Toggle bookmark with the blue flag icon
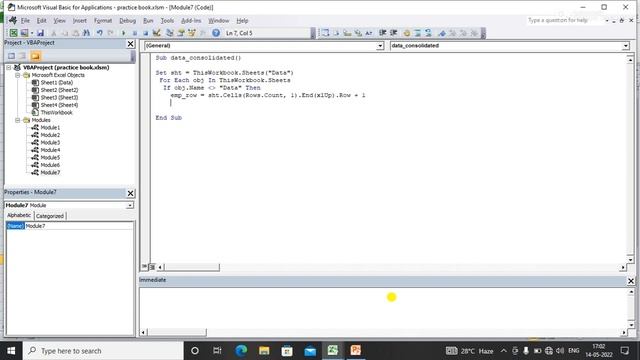640x360 pixels. [x=442, y=33]
